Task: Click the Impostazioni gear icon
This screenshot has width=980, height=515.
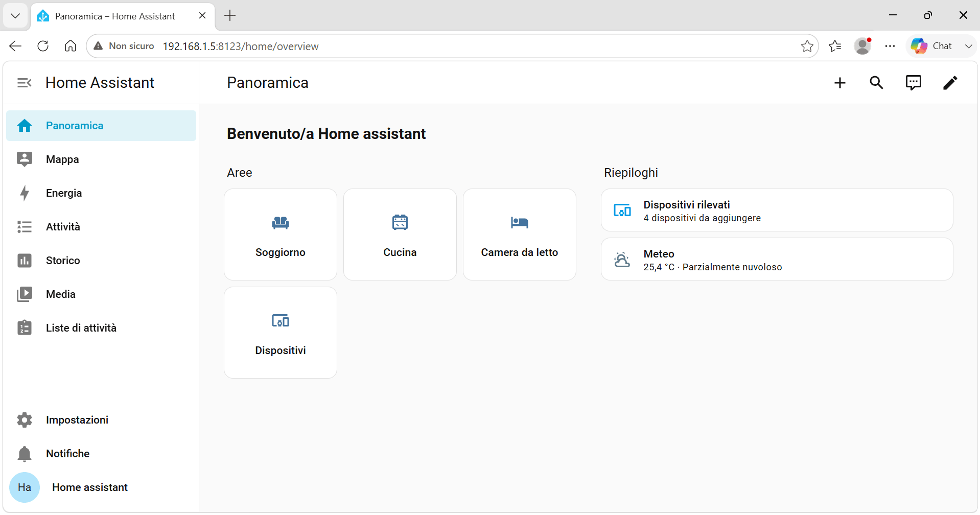Action: (x=25, y=420)
